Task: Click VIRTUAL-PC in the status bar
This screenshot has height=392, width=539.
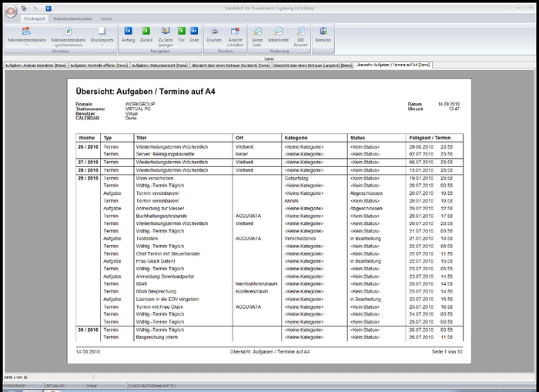Action: tap(55, 386)
